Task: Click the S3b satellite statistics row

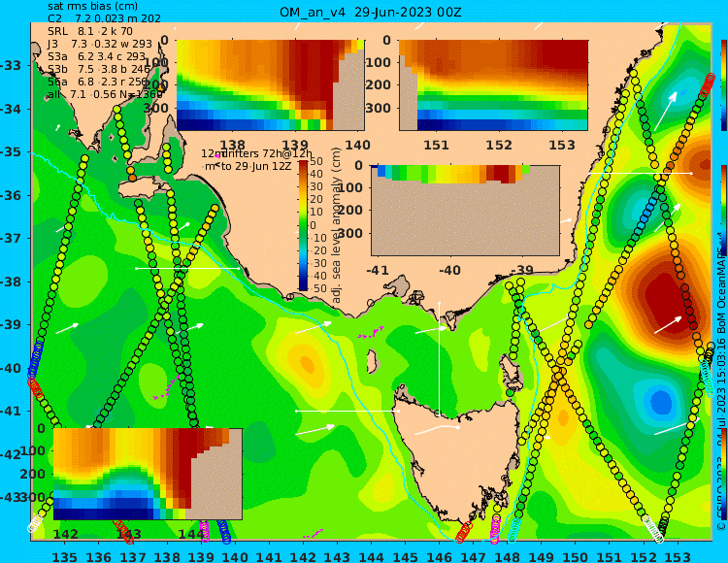Action: click(100, 69)
